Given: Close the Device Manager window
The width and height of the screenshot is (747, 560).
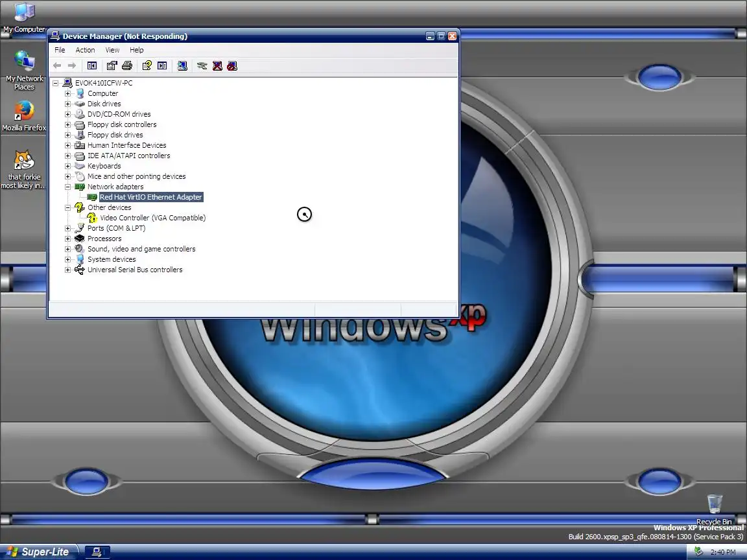Looking at the screenshot, I should [452, 36].
